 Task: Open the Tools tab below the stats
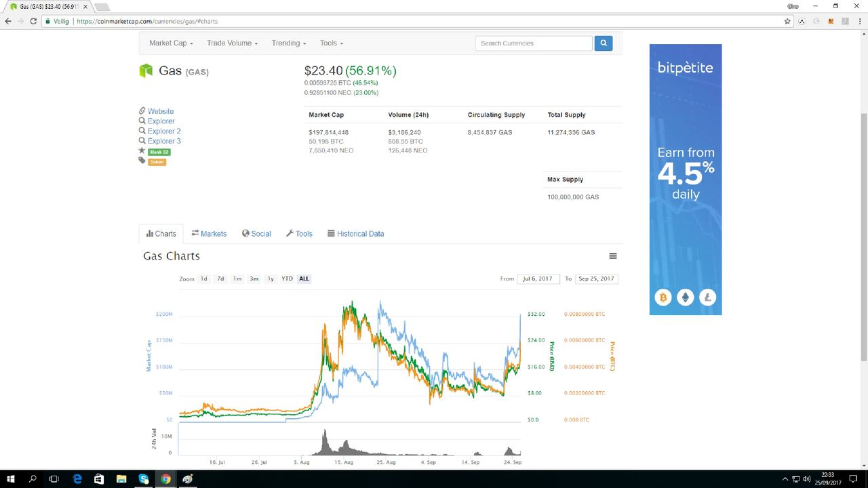(x=299, y=234)
